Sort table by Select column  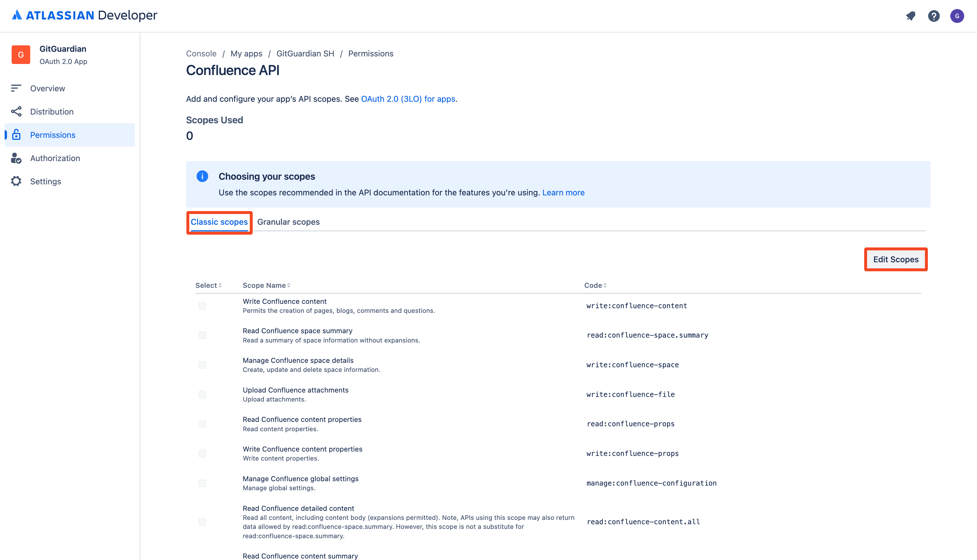[208, 286]
